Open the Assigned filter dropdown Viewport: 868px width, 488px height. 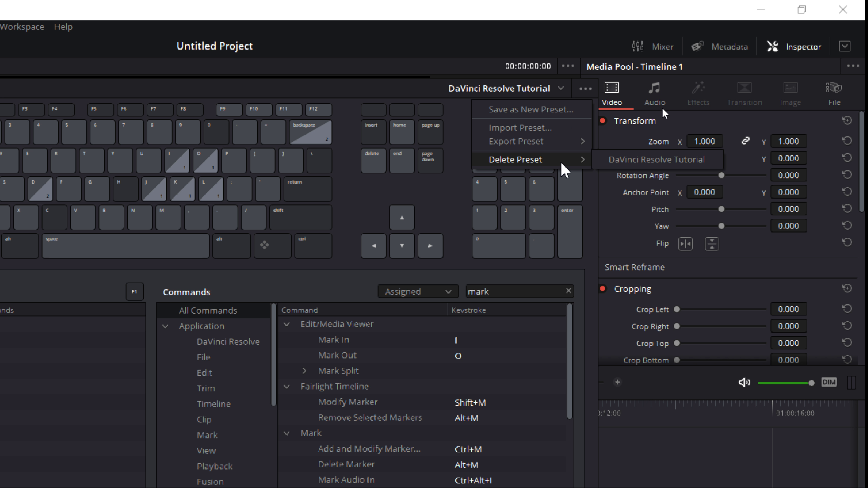coord(418,291)
